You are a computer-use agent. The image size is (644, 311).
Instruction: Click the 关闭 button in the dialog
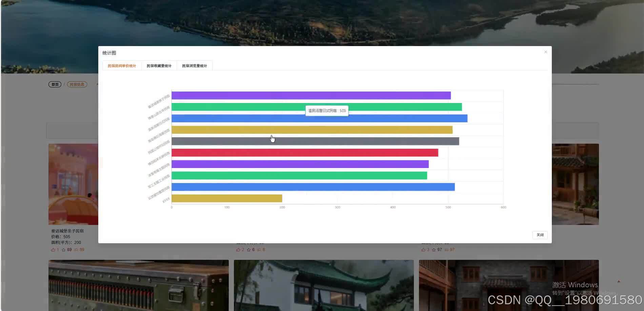tap(540, 235)
